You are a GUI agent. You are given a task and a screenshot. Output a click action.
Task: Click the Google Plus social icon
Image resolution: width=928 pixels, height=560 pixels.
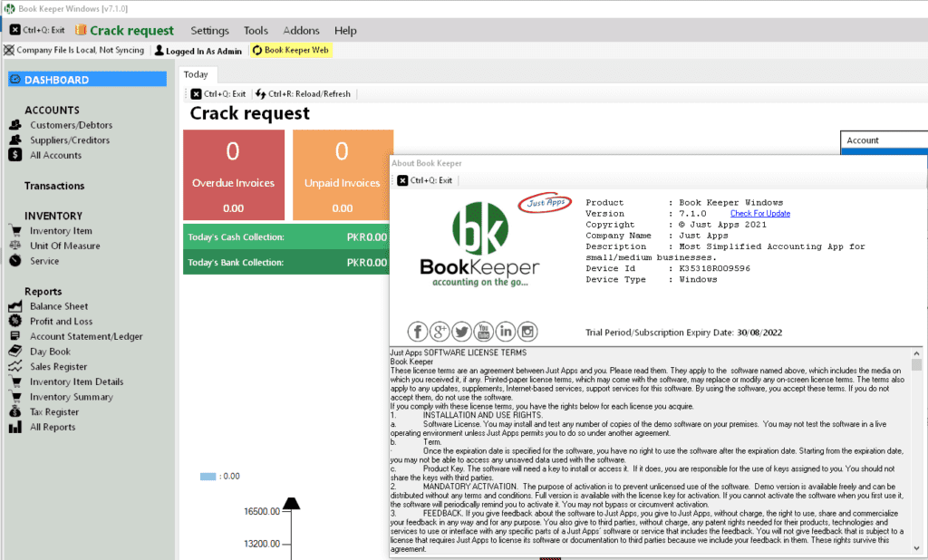(x=440, y=332)
